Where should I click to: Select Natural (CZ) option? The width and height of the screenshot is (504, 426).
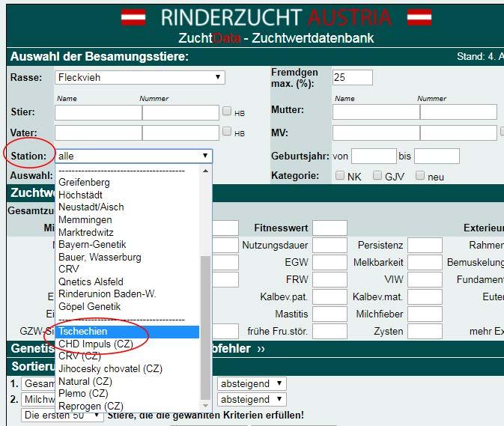coord(127,381)
